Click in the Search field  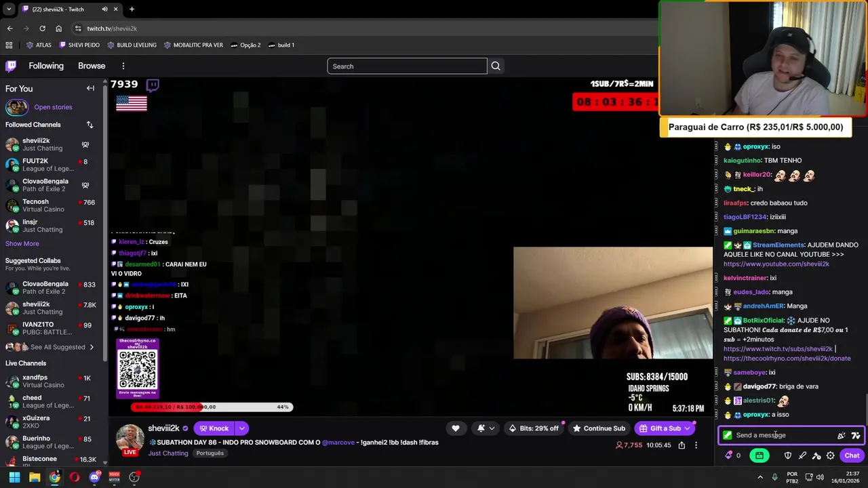407,66
